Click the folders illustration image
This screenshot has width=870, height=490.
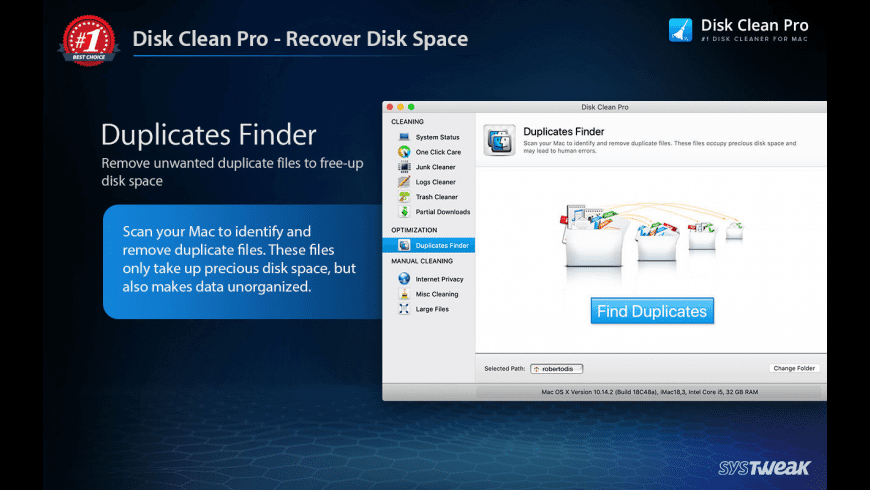coord(651,235)
